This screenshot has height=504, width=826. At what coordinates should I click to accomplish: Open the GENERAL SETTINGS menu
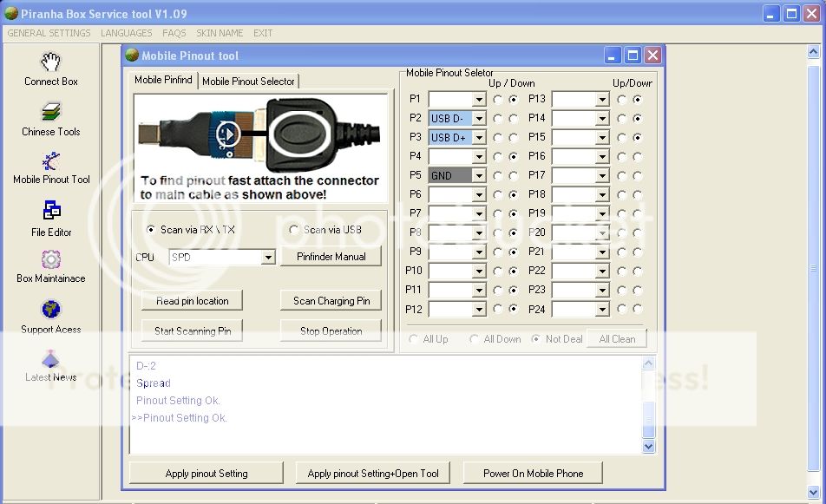coord(49,33)
